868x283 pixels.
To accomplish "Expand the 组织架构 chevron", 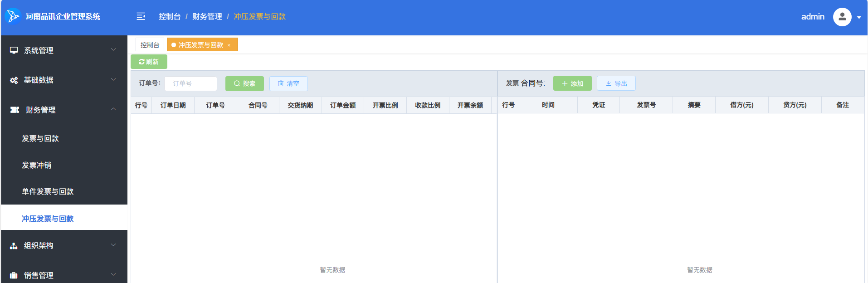I will point(113,245).
